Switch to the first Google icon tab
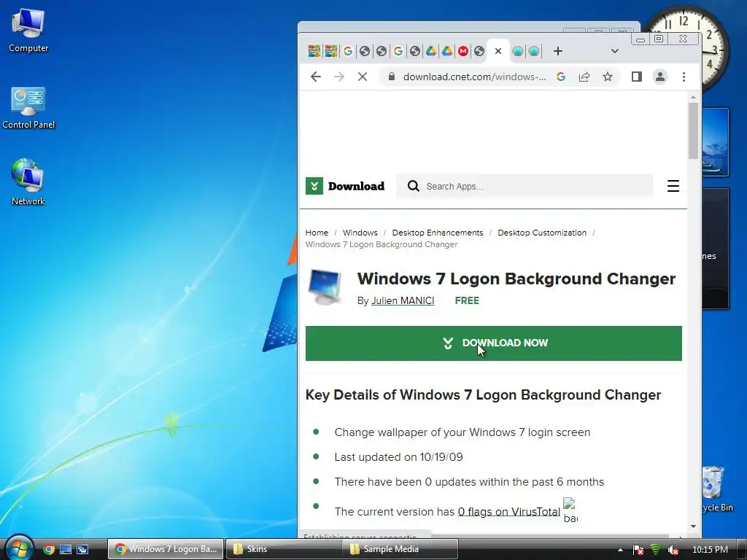 [x=348, y=51]
